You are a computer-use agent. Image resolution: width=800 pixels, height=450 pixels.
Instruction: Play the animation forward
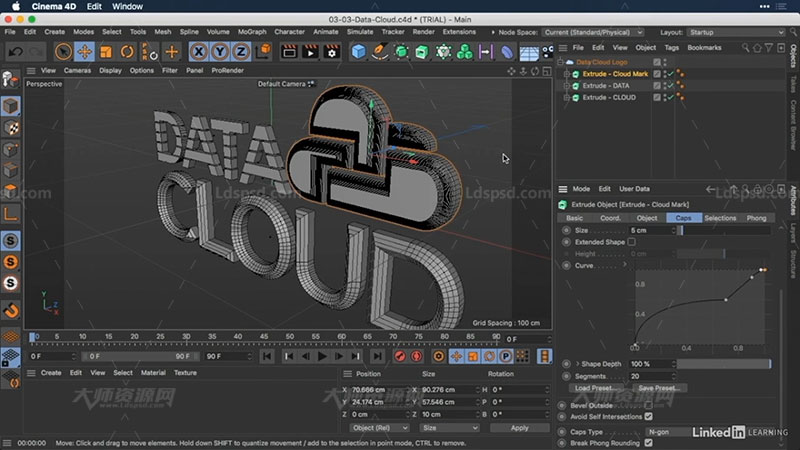(x=322, y=356)
